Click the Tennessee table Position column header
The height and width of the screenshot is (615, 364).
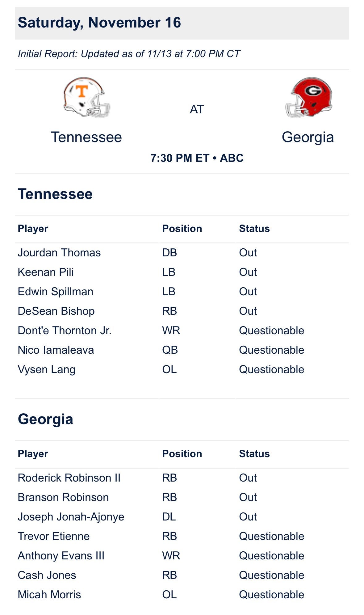coord(182,229)
